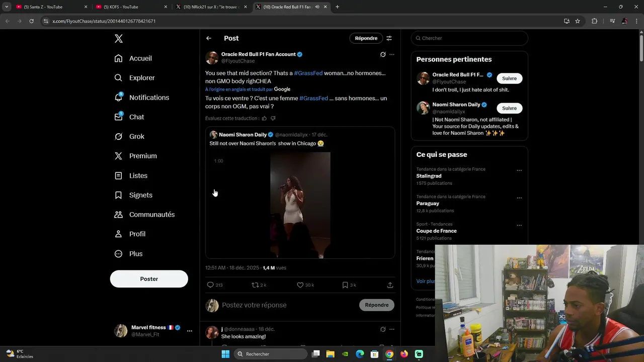Open the tab search dropdown arrow

(7, 7)
